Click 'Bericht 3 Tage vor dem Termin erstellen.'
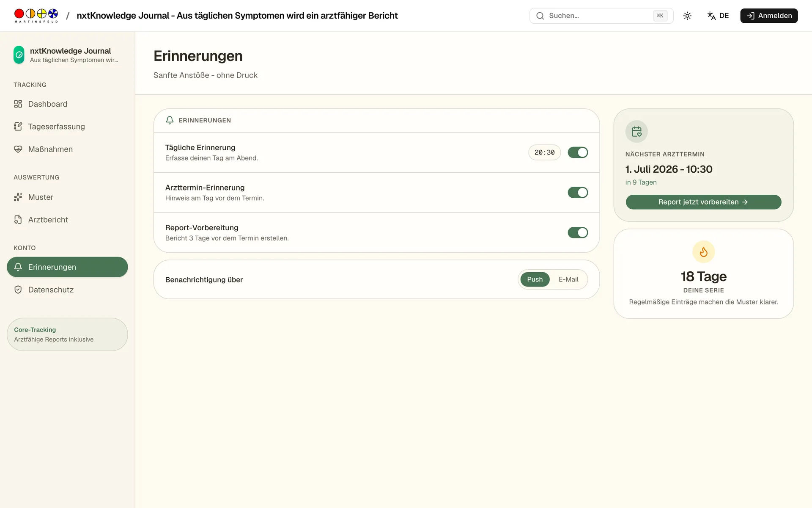 click(x=227, y=238)
